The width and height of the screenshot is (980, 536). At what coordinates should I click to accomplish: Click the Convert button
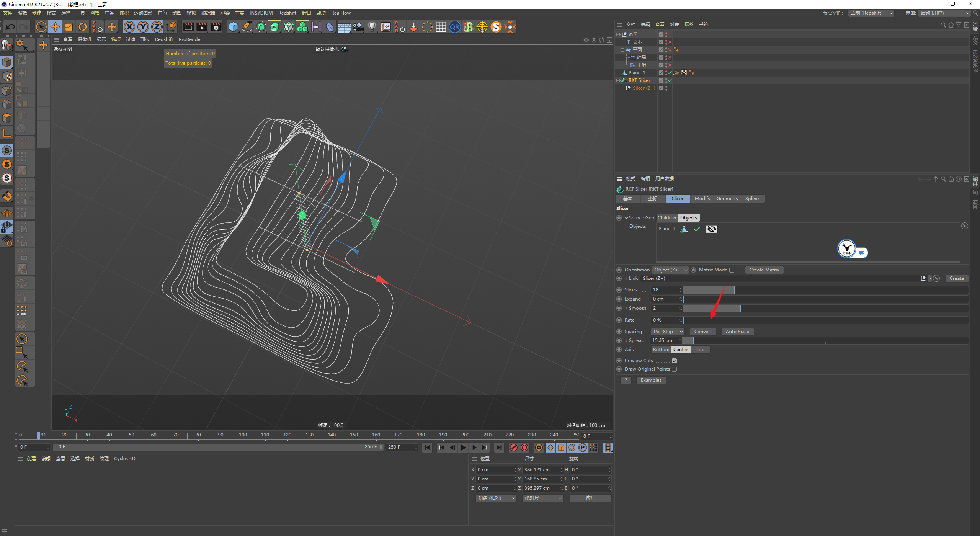click(703, 332)
